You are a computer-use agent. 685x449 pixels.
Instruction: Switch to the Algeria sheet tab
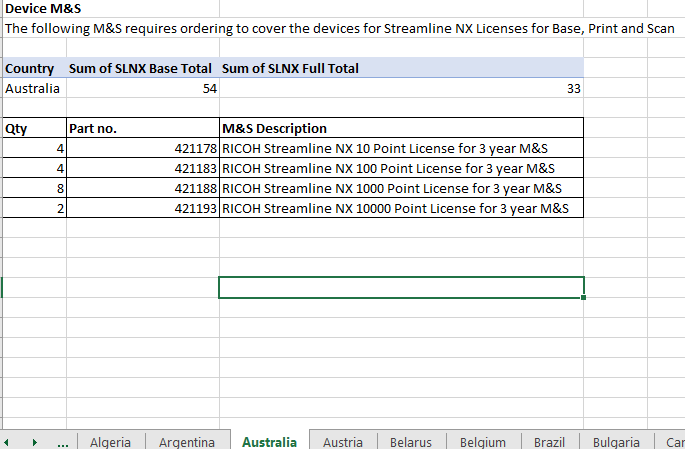[x=111, y=442]
